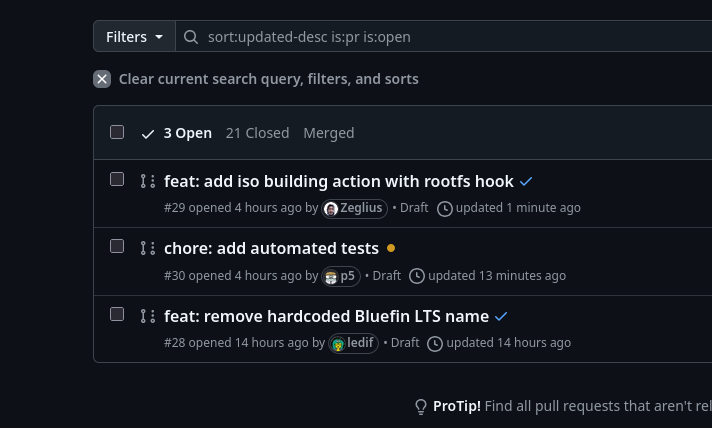
Task: Show the 3 Open pull requests
Action: coord(178,133)
